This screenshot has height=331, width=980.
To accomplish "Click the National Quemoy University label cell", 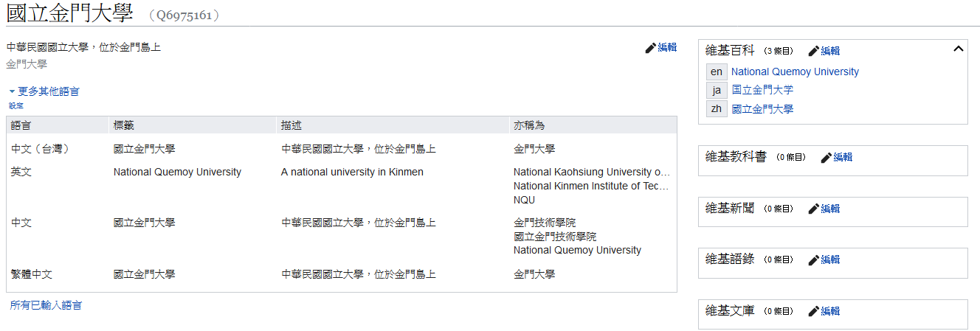I will pyautogui.click(x=177, y=172).
